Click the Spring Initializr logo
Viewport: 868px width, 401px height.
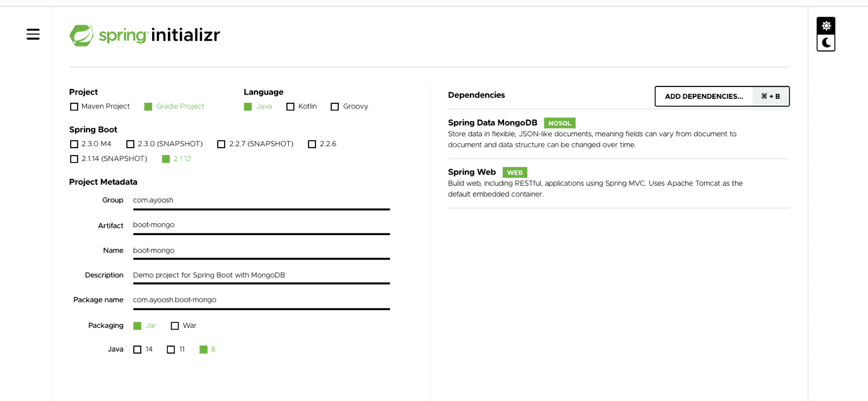[144, 35]
